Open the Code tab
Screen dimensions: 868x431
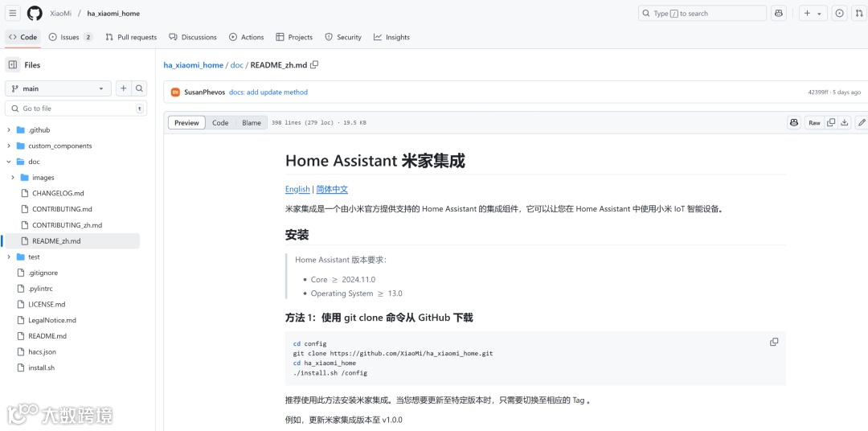[x=23, y=37]
